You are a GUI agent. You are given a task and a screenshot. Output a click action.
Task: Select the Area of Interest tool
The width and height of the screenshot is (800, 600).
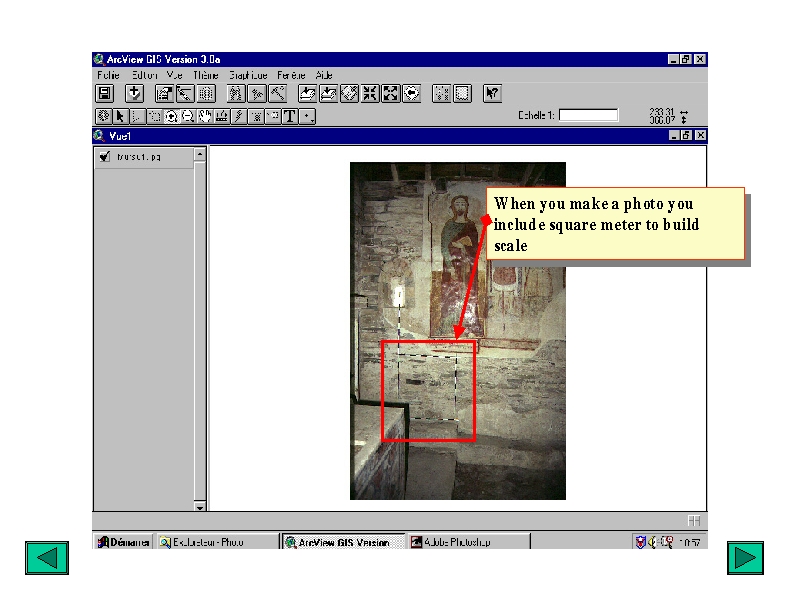point(256,116)
